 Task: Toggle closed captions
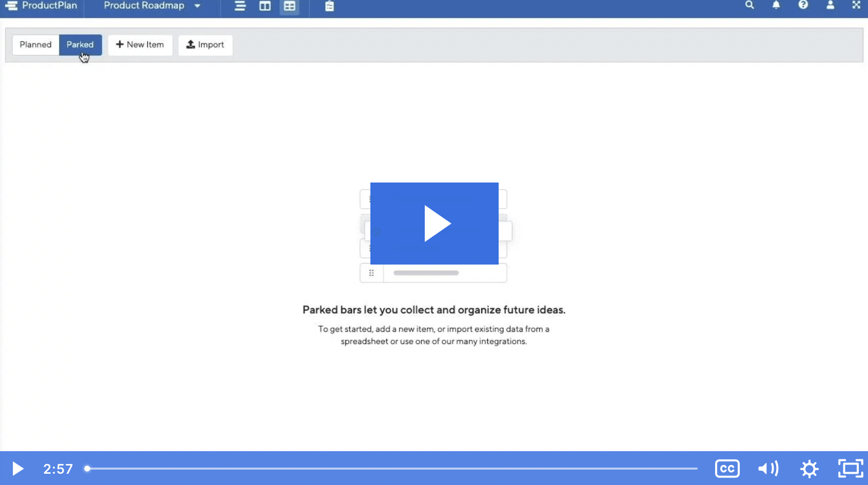[x=727, y=469]
